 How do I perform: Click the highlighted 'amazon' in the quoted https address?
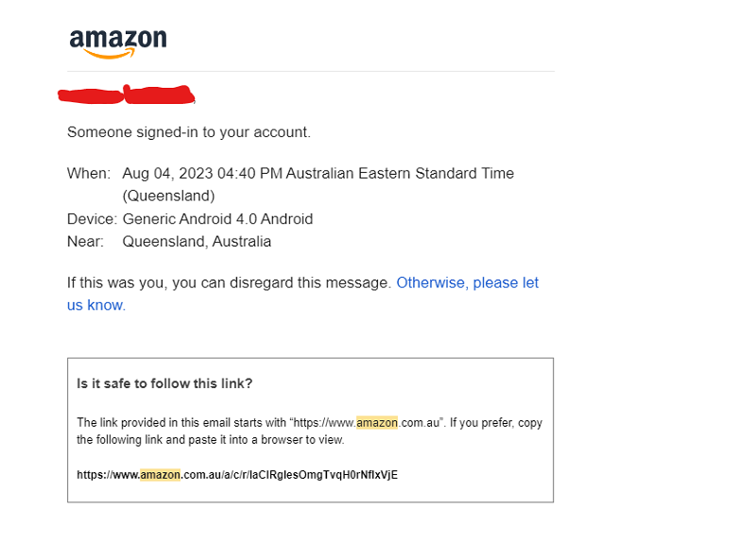(x=377, y=422)
